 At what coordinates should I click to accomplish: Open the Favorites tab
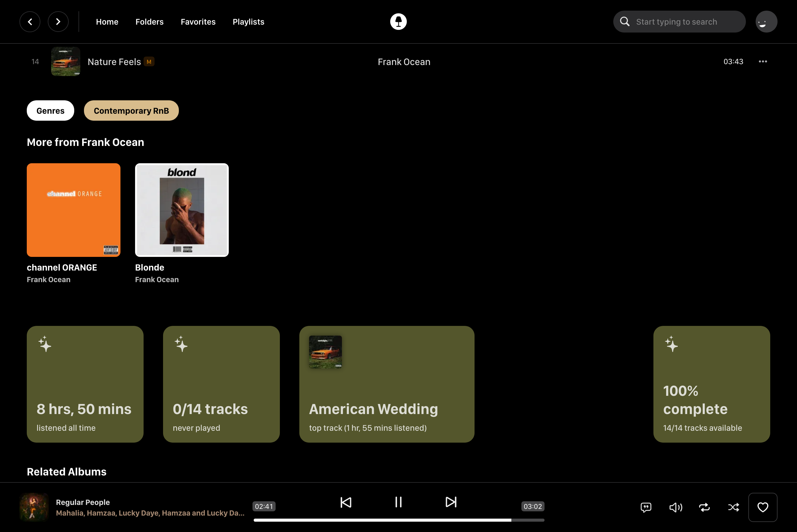tap(198, 22)
